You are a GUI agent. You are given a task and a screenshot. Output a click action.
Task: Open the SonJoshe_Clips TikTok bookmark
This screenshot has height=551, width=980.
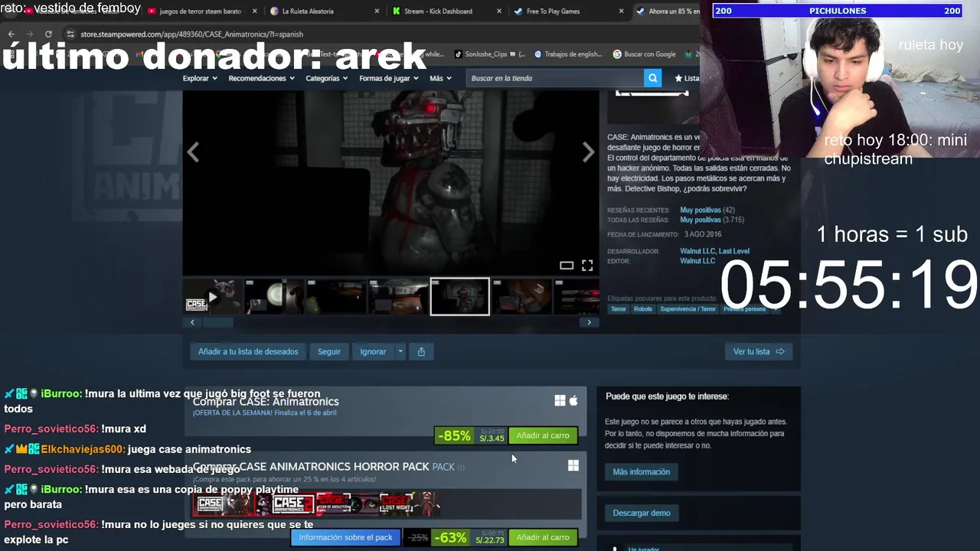[x=490, y=54]
